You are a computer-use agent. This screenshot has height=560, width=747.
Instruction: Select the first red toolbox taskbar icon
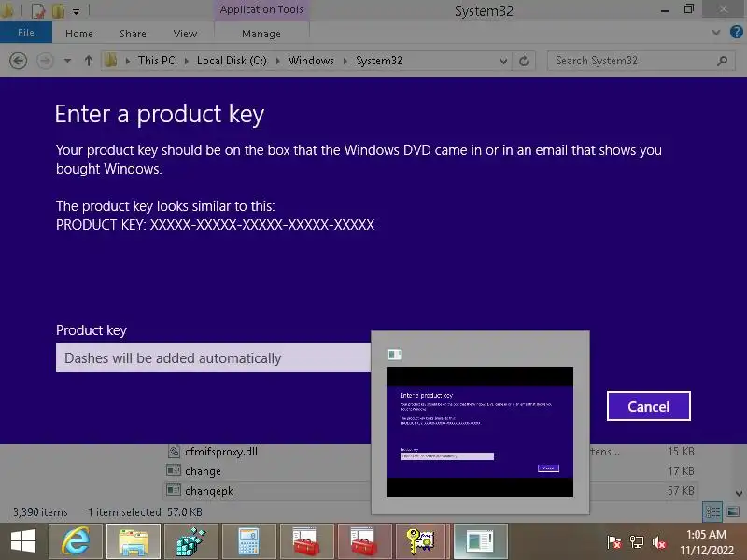(306, 541)
